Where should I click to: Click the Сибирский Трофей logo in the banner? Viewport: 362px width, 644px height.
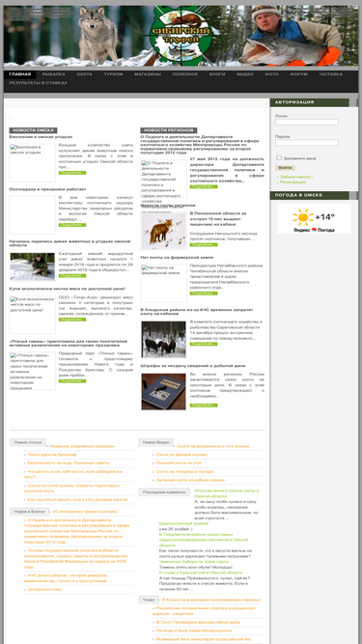click(181, 36)
